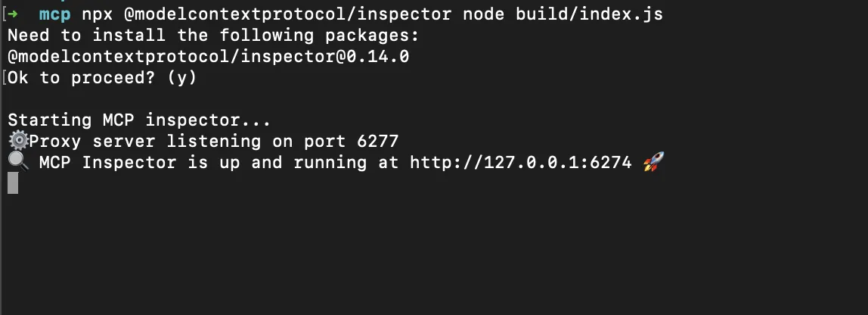Click the cyan mcp directory name
This screenshot has height=315, width=868.
click(54, 15)
